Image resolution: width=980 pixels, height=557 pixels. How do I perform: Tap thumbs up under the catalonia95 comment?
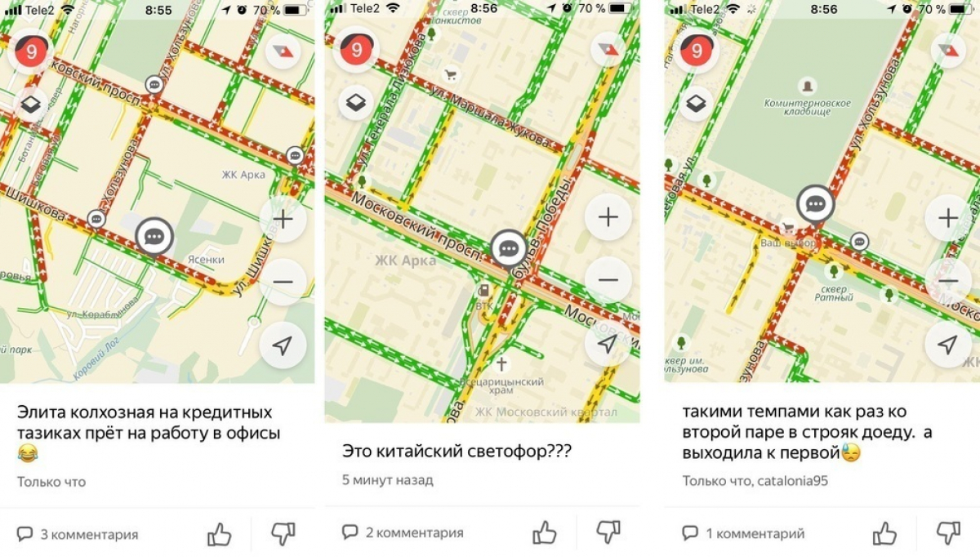(884, 534)
